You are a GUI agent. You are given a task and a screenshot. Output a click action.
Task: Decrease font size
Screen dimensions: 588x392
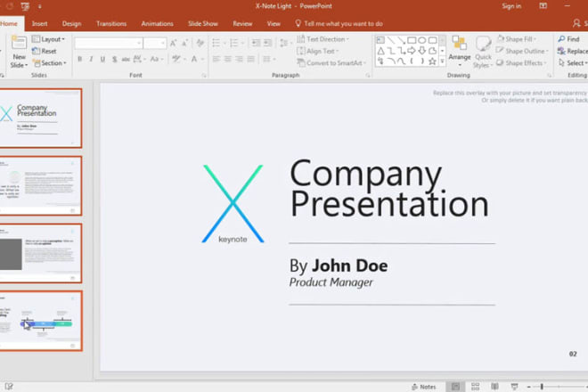click(185, 43)
